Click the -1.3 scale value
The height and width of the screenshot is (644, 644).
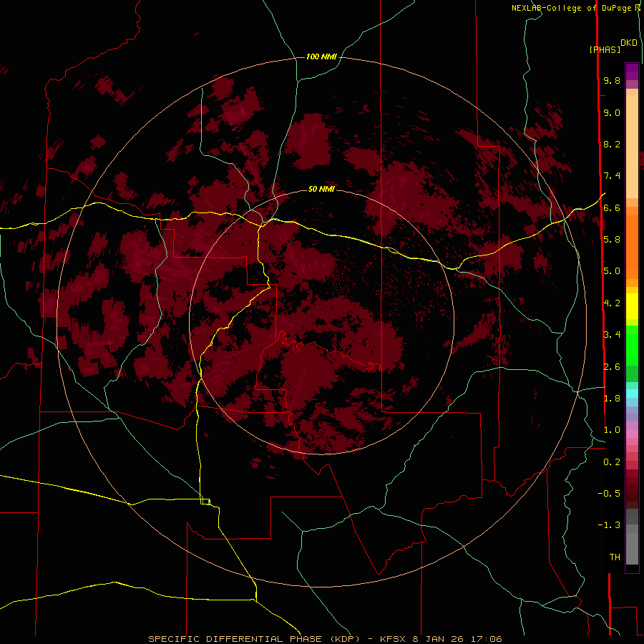pyautogui.click(x=609, y=525)
